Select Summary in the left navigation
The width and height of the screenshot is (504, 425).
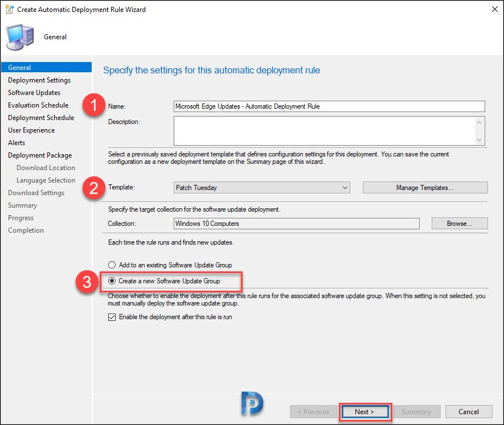(23, 205)
